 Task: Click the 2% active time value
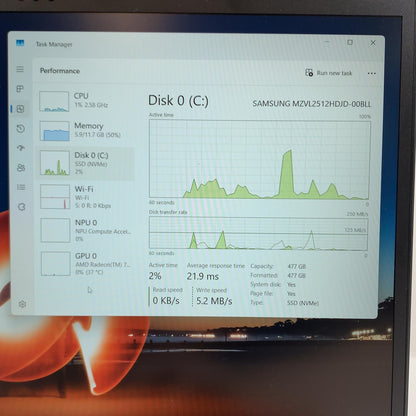155,276
